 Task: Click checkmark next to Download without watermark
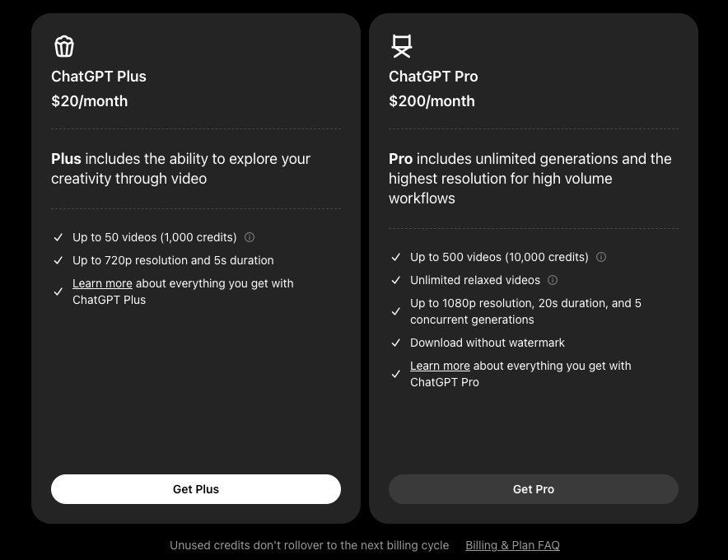(x=396, y=343)
